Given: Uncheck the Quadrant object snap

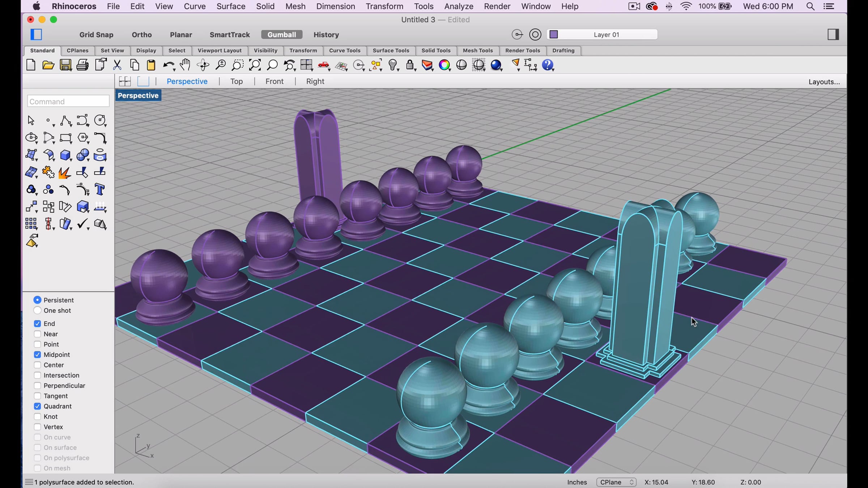Looking at the screenshot, I should click(x=37, y=406).
